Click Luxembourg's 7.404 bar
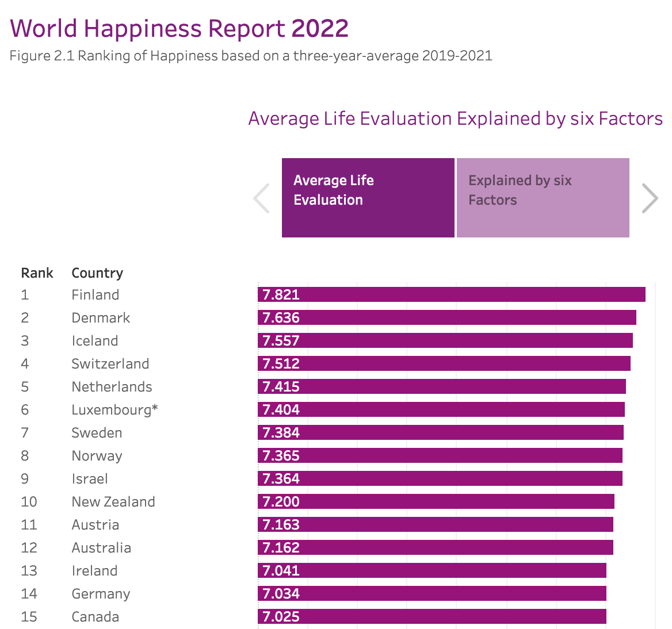 point(441,410)
